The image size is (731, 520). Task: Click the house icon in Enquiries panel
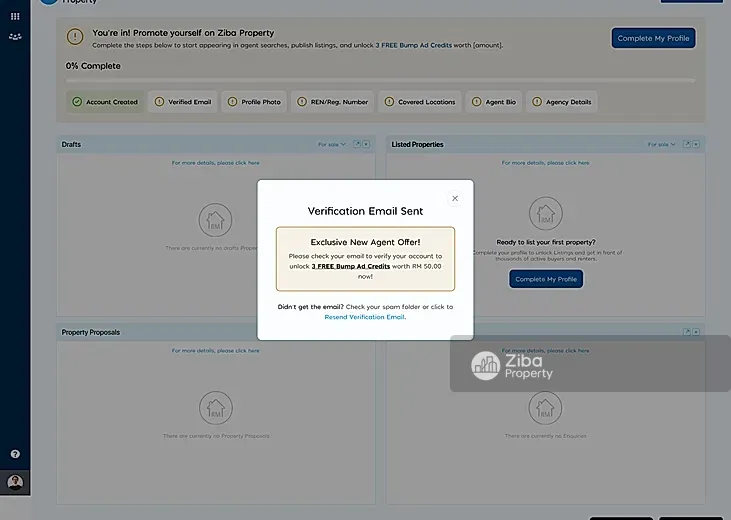[545, 408]
